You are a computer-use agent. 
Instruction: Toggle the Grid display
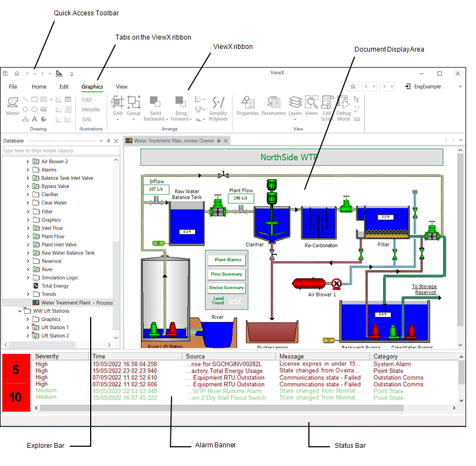tap(117, 104)
